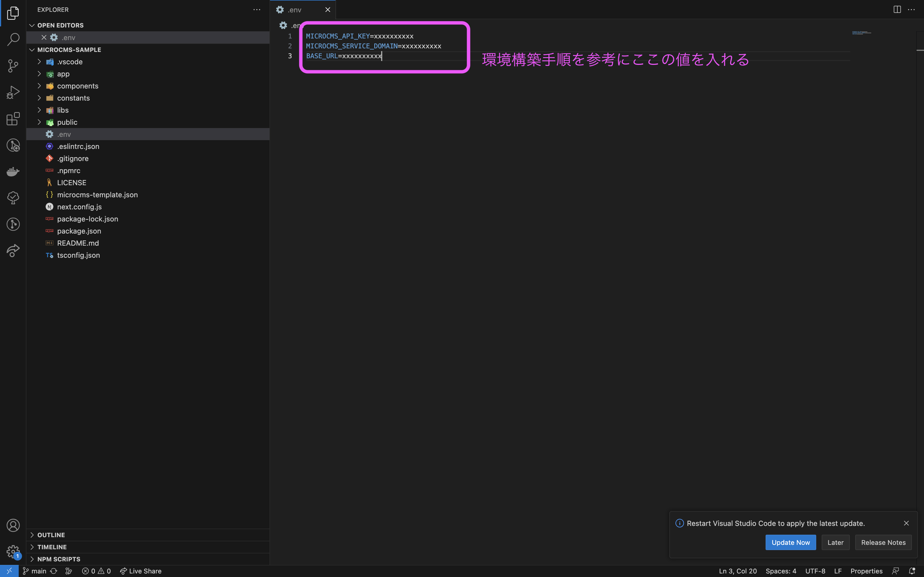924x577 pixels.
Task: Open the Source Control view
Action: 13,66
